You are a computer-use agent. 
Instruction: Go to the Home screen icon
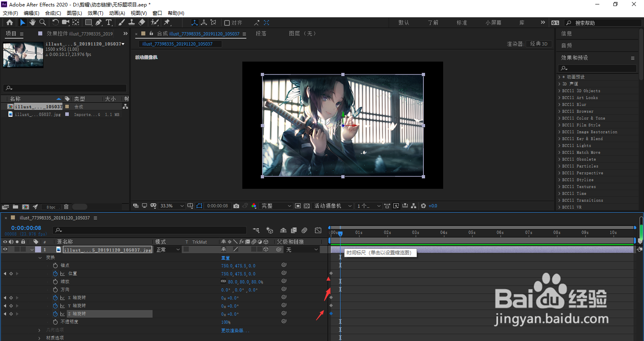10,23
